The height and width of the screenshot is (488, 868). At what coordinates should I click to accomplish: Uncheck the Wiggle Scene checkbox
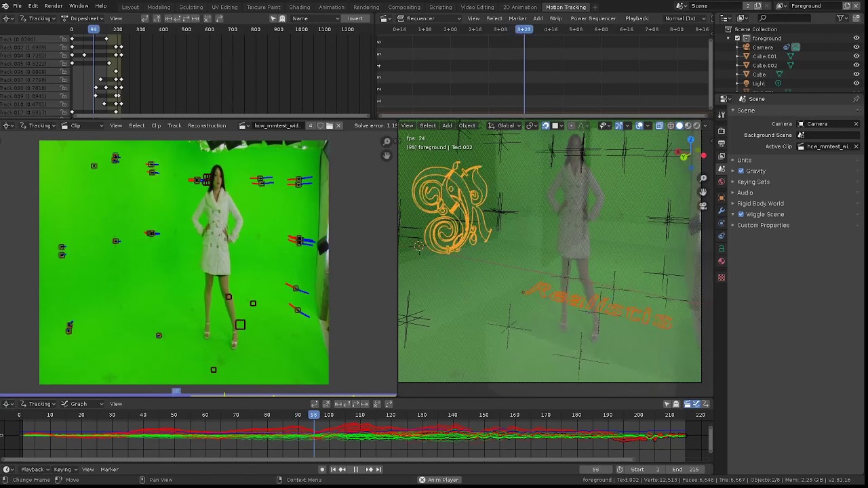coord(741,214)
